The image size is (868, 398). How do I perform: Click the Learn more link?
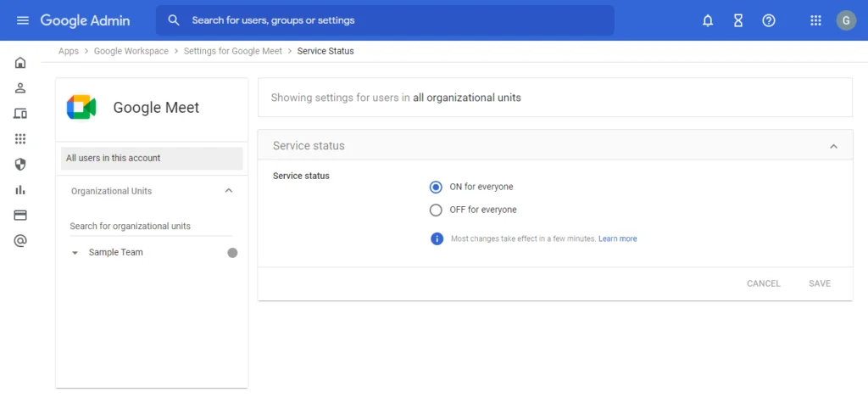click(618, 239)
